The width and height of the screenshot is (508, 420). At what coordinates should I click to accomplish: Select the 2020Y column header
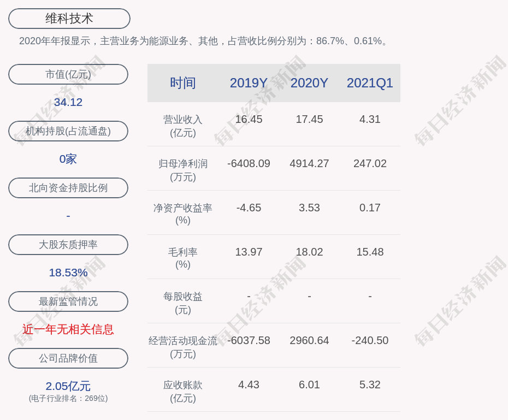(x=309, y=83)
